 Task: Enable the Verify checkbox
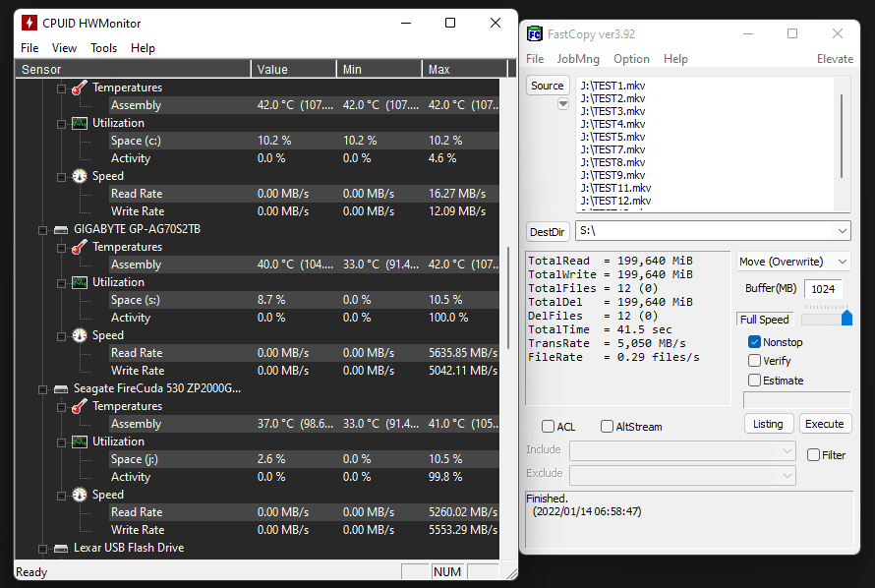(754, 361)
